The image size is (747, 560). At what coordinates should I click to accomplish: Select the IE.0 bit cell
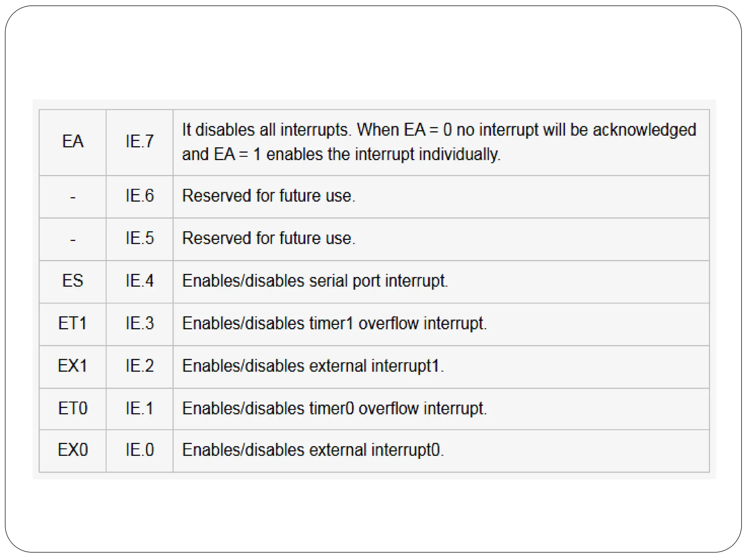139,450
